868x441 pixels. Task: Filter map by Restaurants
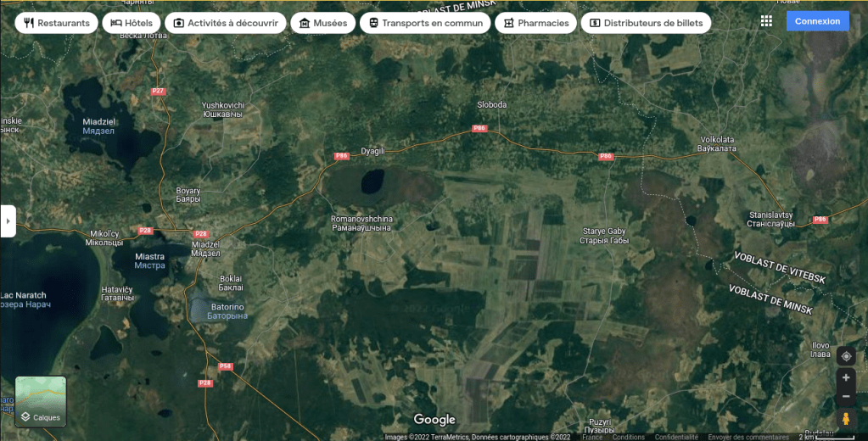tap(56, 23)
